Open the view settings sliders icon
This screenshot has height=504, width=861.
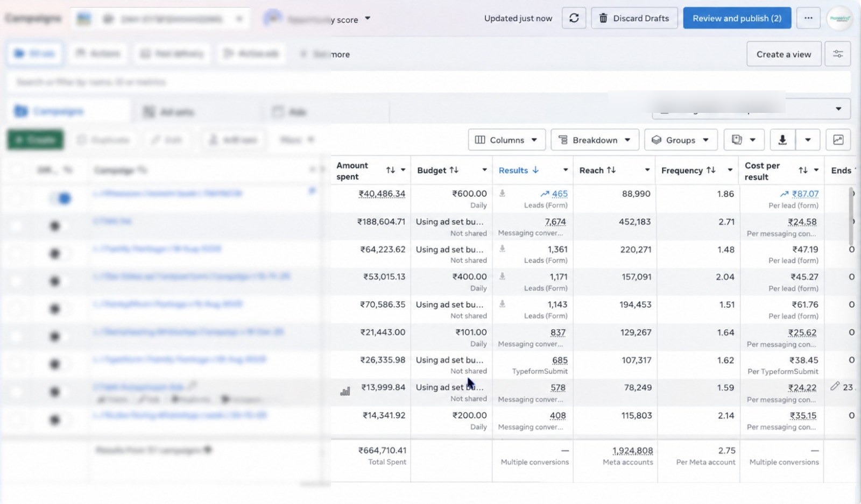coord(838,54)
